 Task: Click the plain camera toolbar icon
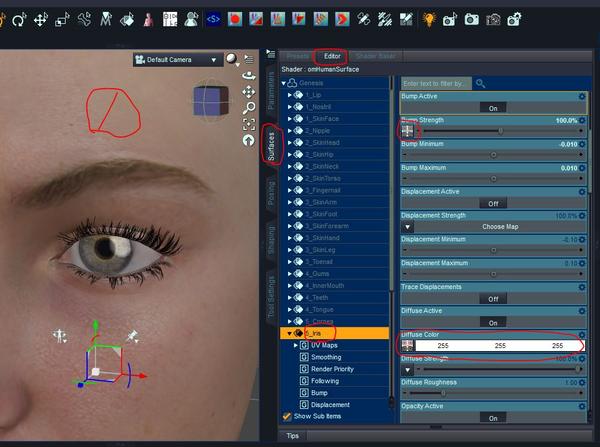pos(471,19)
